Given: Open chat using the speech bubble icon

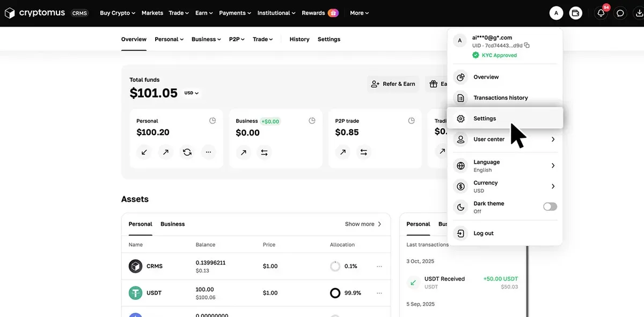Looking at the screenshot, I should pos(620,12).
